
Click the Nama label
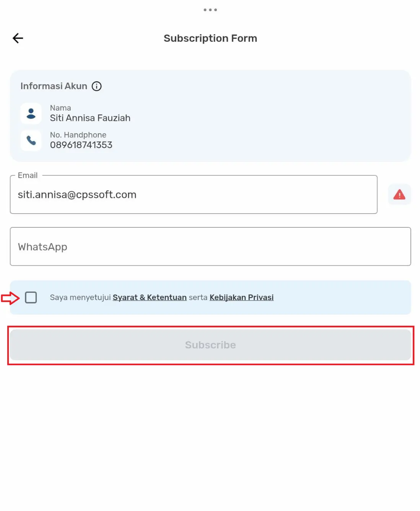click(x=60, y=108)
